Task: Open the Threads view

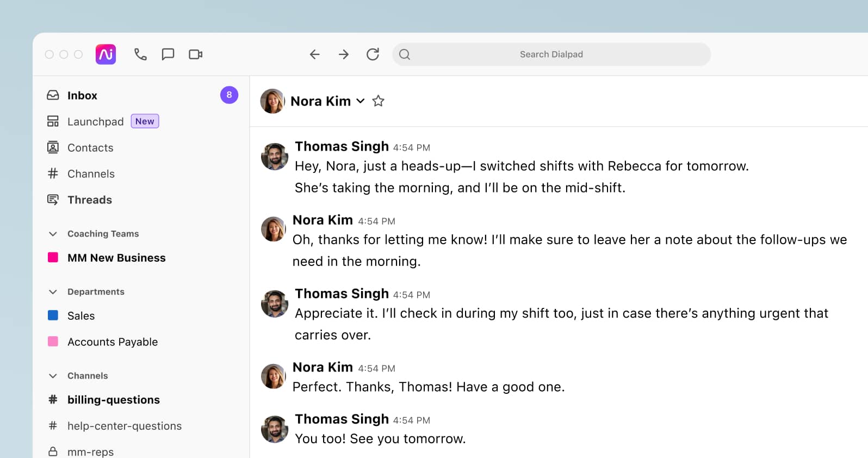Action: pyautogui.click(x=90, y=200)
